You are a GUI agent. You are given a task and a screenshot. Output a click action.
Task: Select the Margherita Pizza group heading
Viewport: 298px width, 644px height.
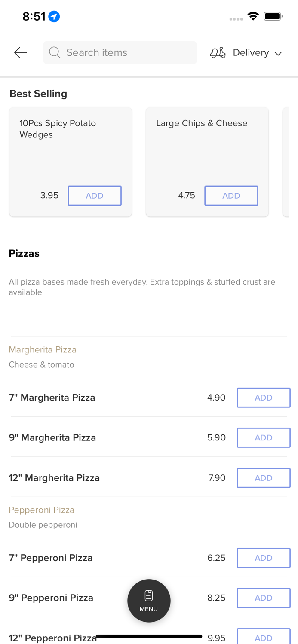(x=43, y=349)
